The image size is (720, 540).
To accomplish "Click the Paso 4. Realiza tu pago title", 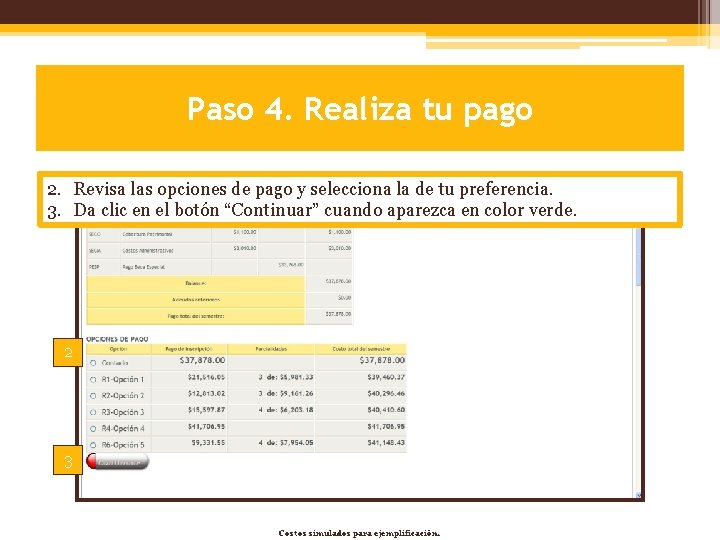I will pyautogui.click(x=360, y=109).
